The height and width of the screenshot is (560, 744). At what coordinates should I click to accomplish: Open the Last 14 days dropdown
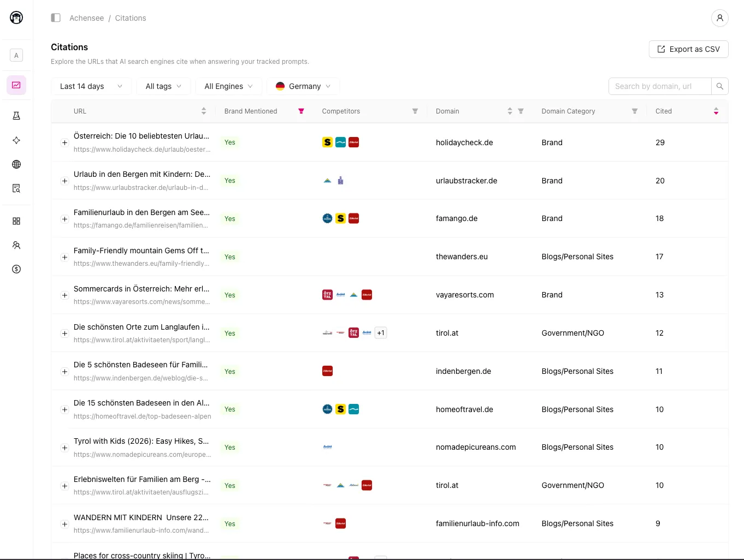coord(91,86)
